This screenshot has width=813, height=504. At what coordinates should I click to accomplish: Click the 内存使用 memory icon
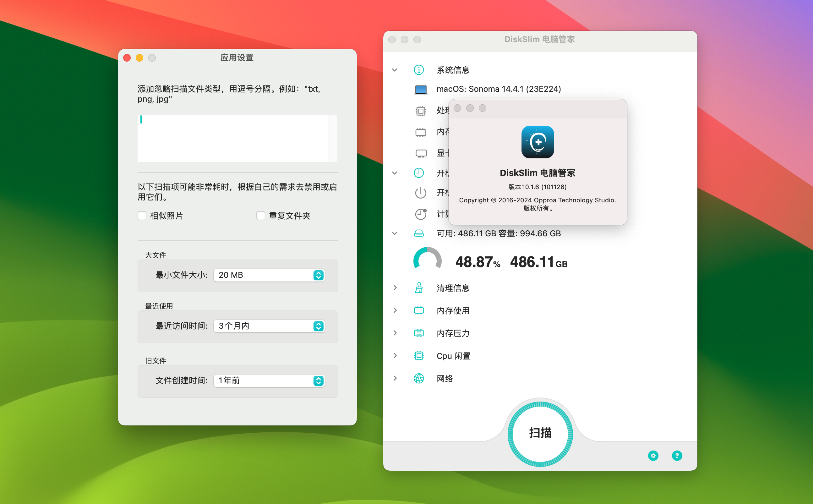[419, 310]
